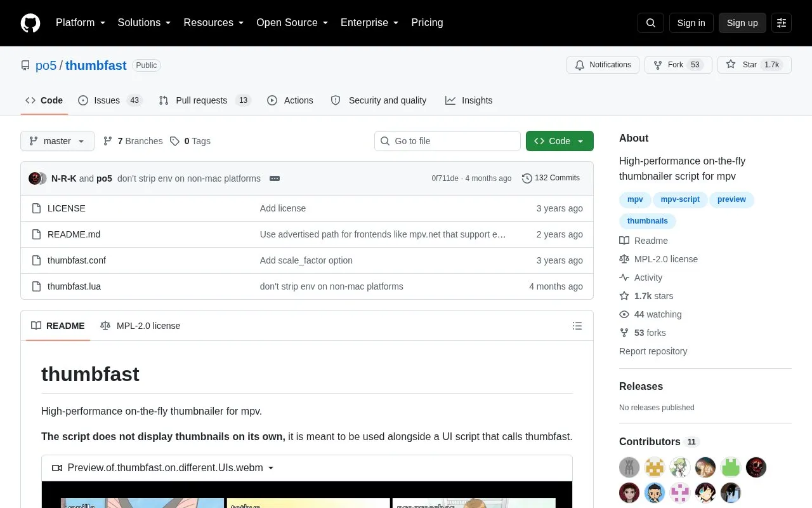Click the Sign in link

pyautogui.click(x=691, y=23)
